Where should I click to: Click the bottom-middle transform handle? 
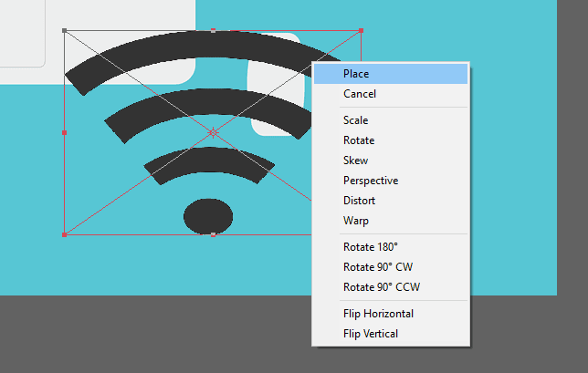pyautogui.click(x=213, y=234)
